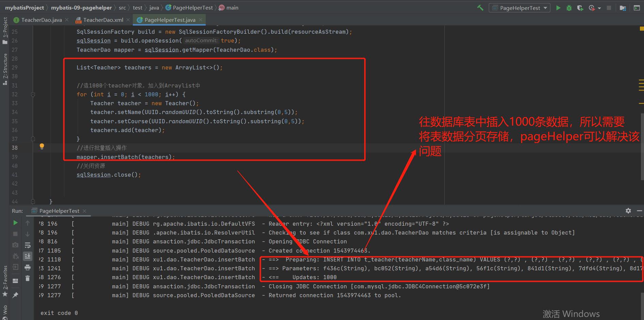Close the TeacherDao.xml tab
Viewport: 644px width, 320px height.
[x=128, y=20]
